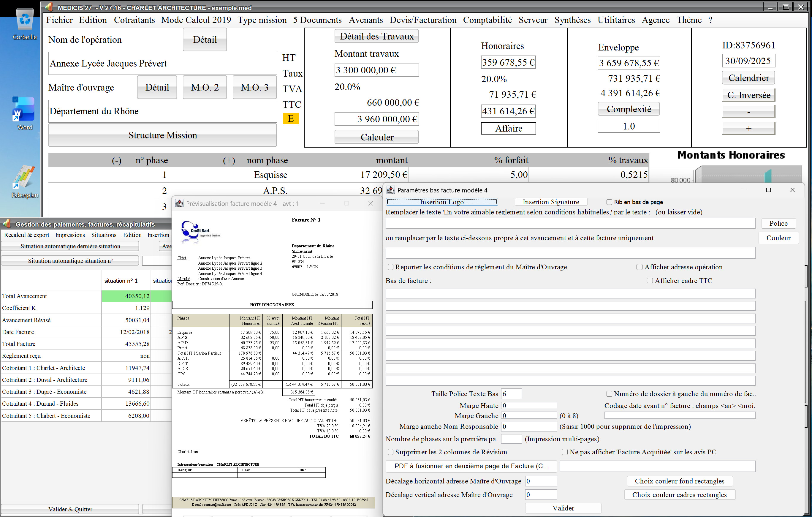Click the yellow E indicator
Screen dimensions: 812x517
coord(291,119)
